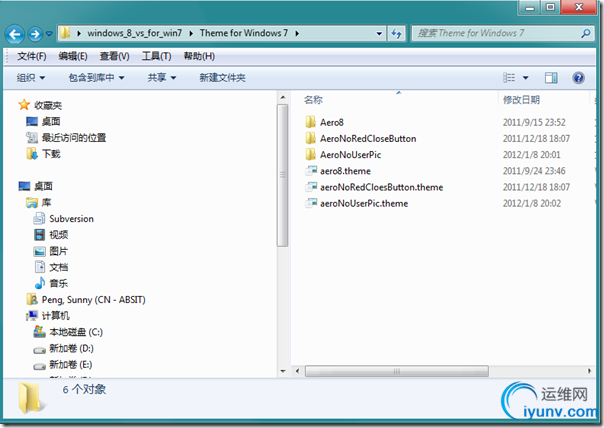Expand arrow after Theme for Windows 7
The image size is (604, 428).
[x=297, y=34]
